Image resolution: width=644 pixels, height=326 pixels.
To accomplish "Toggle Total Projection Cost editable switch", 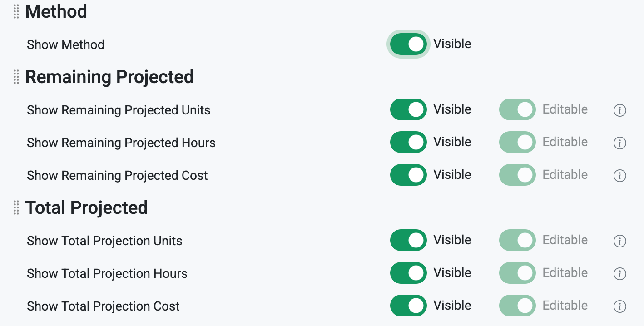I will [517, 306].
